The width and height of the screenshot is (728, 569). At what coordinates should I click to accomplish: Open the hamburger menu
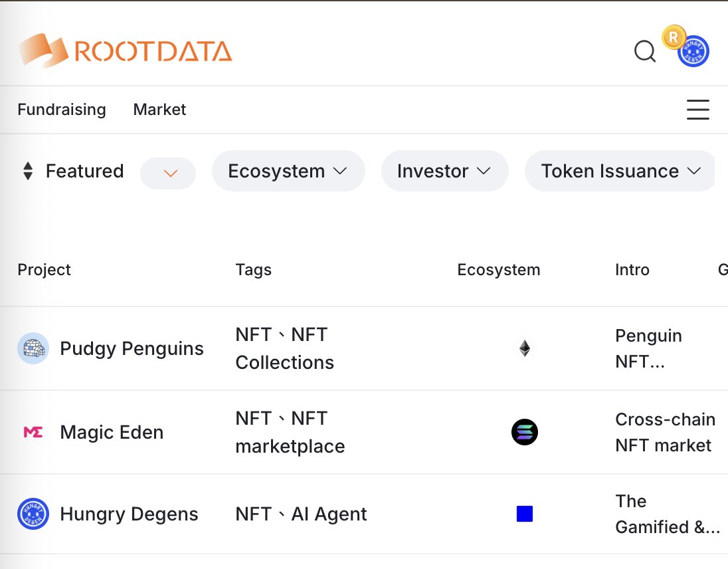coord(697,110)
